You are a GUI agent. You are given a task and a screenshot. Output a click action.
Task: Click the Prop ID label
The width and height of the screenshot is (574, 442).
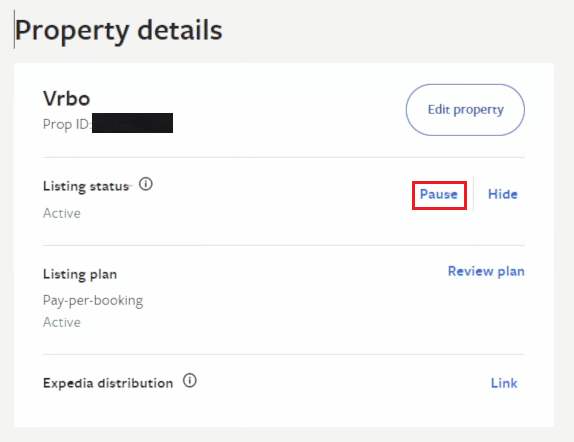(x=67, y=124)
